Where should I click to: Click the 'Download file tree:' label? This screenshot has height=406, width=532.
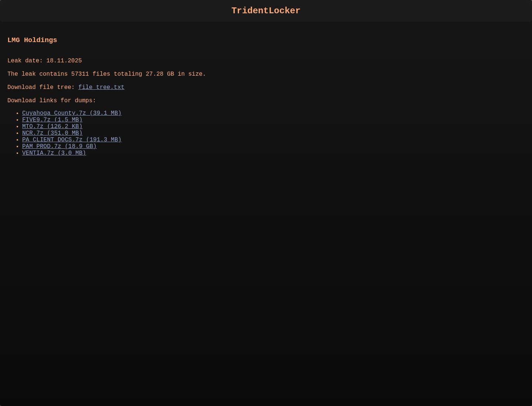[x=41, y=87]
